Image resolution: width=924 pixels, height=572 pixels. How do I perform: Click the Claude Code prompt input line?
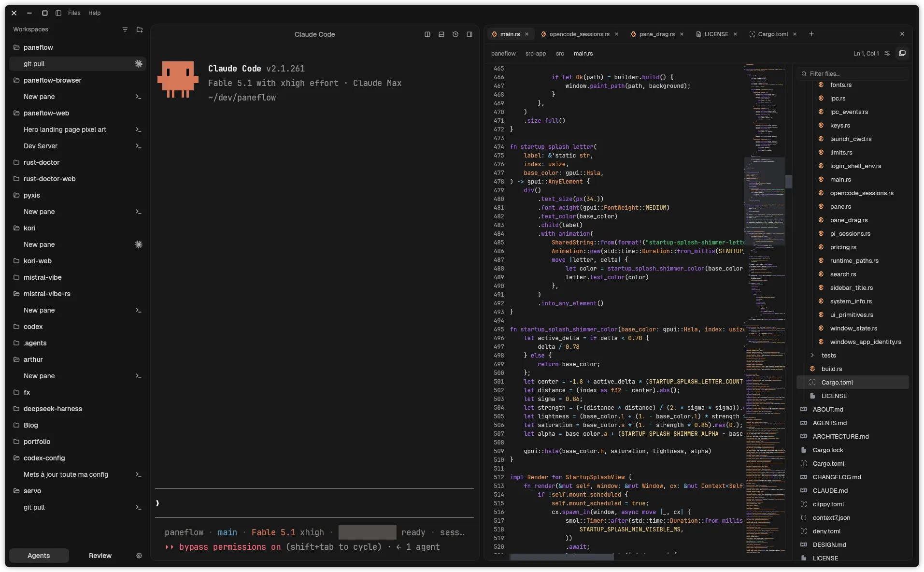point(314,503)
